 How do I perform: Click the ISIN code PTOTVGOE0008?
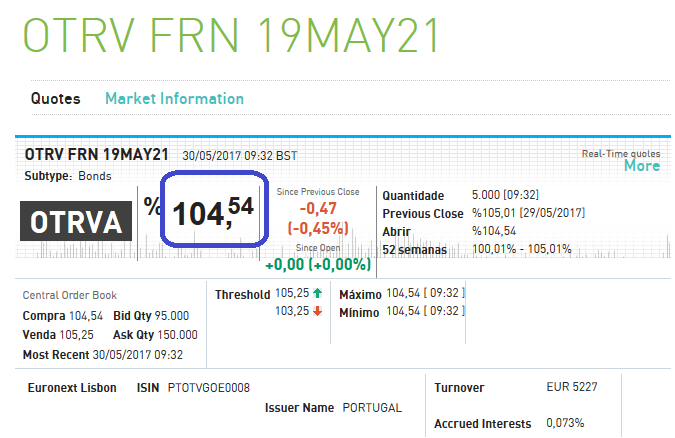click(x=208, y=388)
